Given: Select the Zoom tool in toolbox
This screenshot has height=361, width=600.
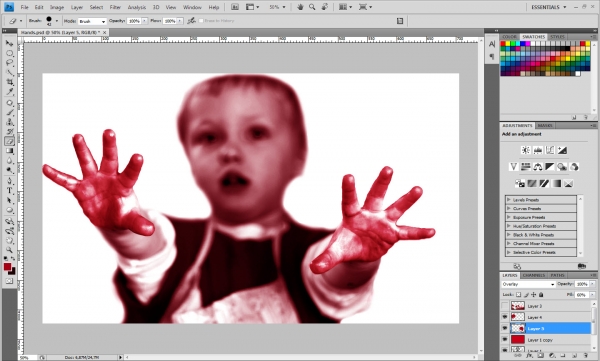Looking at the screenshot, I should point(9,250).
